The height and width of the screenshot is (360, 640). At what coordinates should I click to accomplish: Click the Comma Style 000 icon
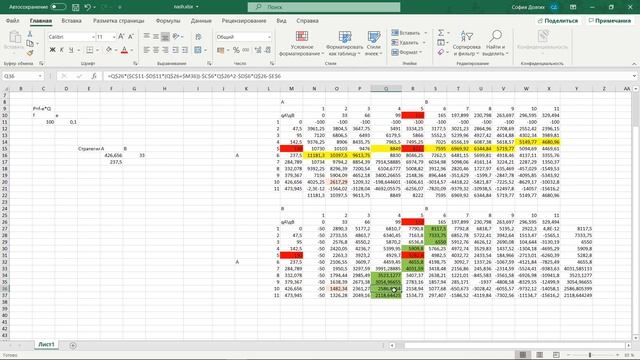[x=246, y=50]
